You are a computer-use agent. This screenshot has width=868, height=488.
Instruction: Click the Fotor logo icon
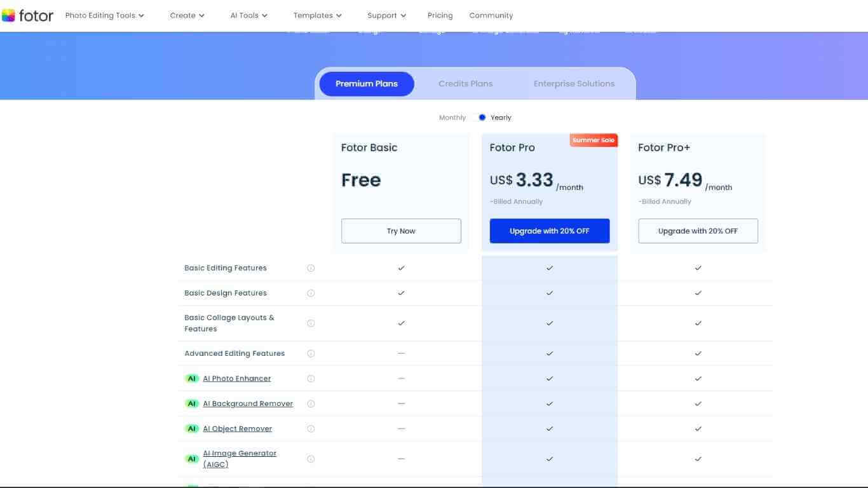(x=8, y=15)
